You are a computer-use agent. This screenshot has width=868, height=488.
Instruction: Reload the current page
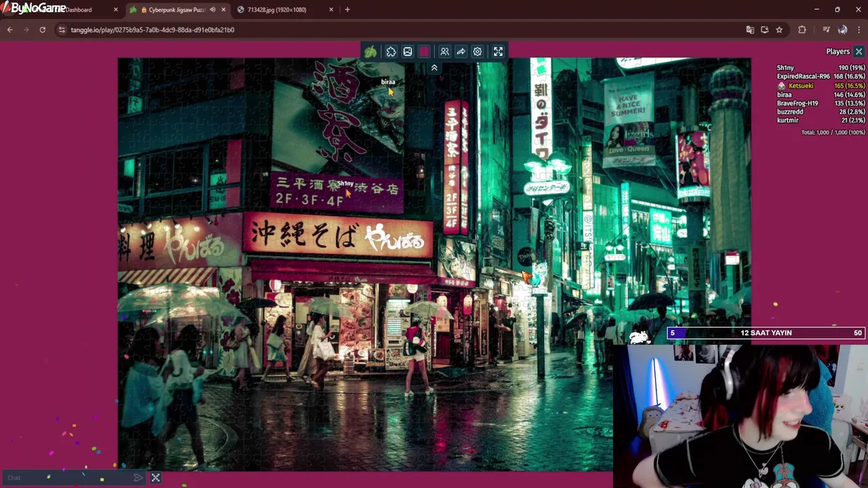click(x=42, y=30)
